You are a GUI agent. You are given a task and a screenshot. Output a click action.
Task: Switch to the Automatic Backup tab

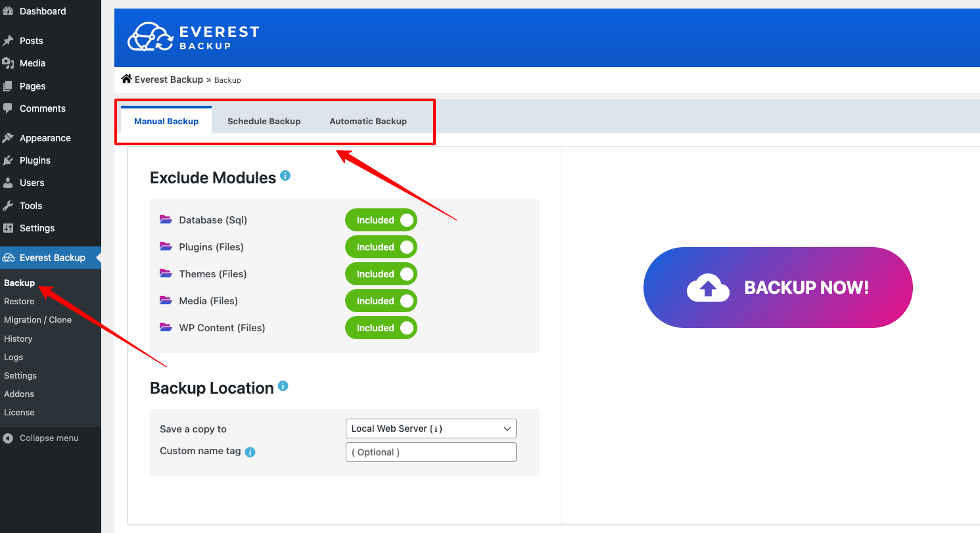pos(368,122)
